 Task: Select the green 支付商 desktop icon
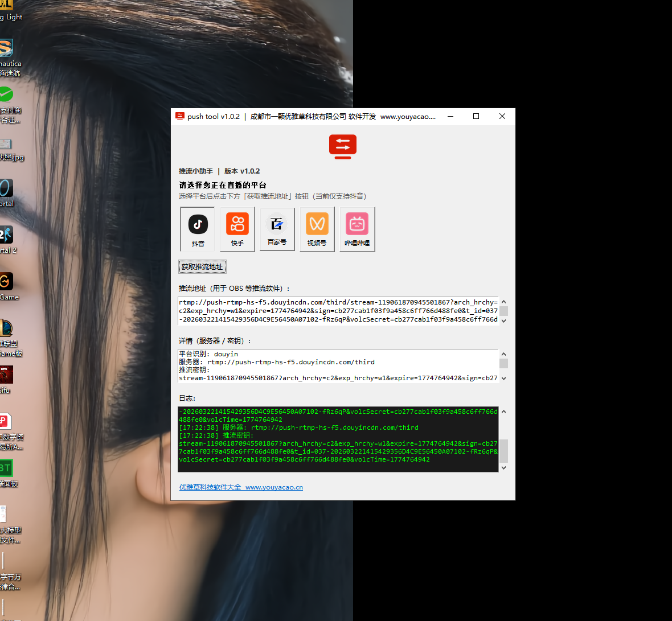tap(9, 105)
